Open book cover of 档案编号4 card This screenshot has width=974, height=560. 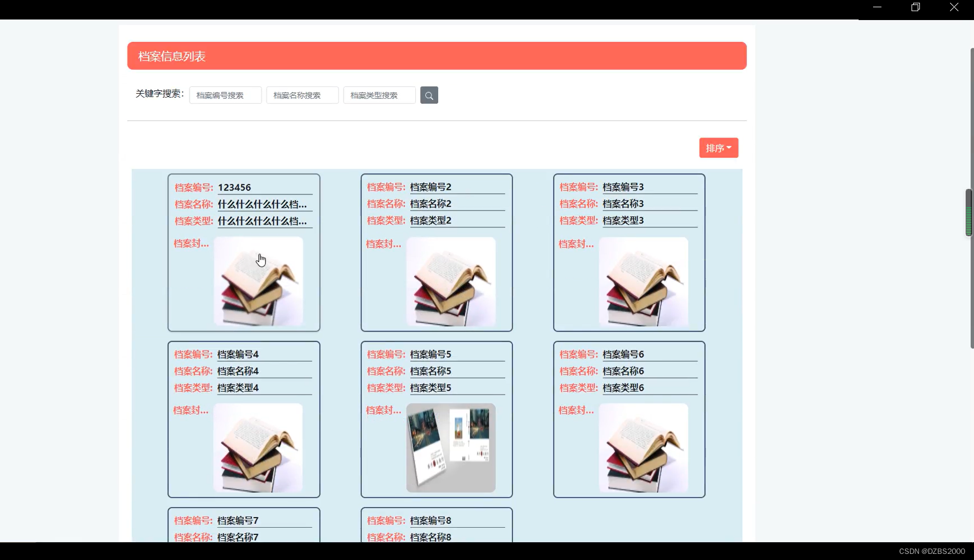coord(258,448)
